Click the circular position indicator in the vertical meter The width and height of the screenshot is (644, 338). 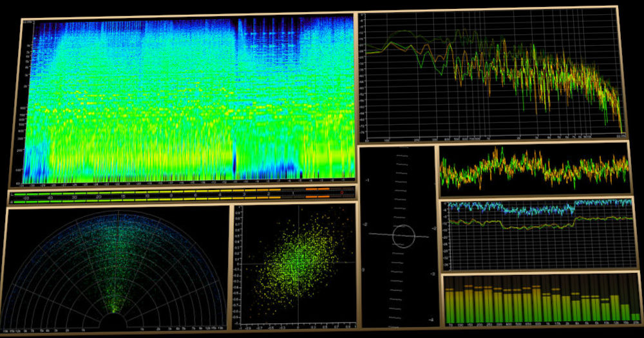(x=404, y=236)
